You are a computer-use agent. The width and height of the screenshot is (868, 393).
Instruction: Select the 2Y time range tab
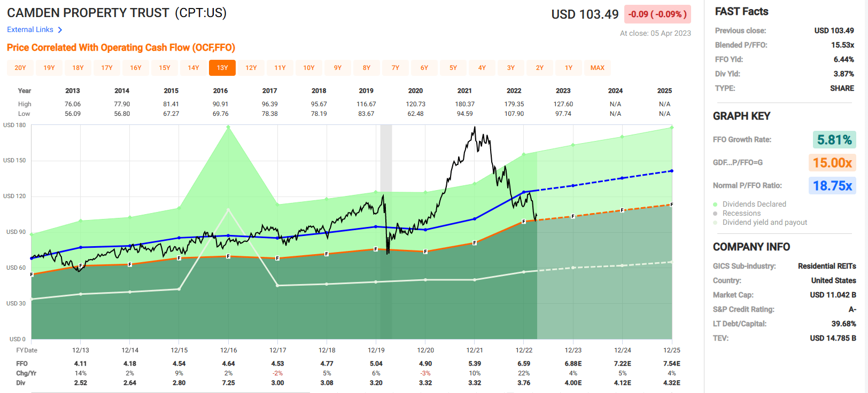540,68
